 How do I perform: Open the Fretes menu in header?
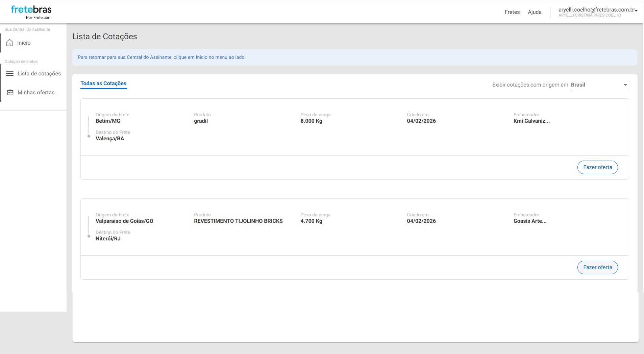512,12
